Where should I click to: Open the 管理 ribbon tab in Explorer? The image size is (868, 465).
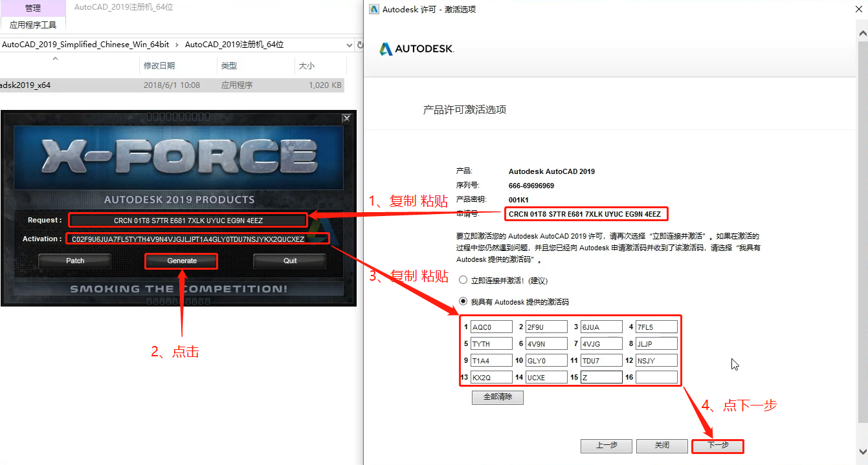pyautogui.click(x=32, y=8)
